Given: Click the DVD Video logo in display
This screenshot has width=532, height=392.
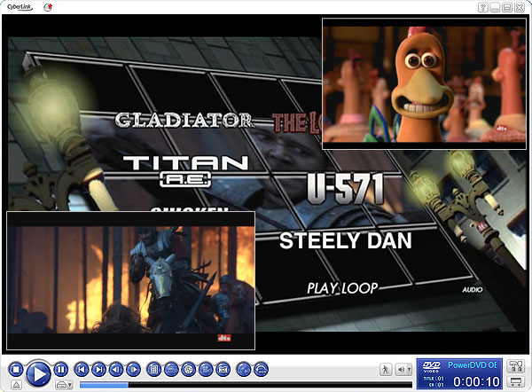Looking at the screenshot, I should 432,366.
